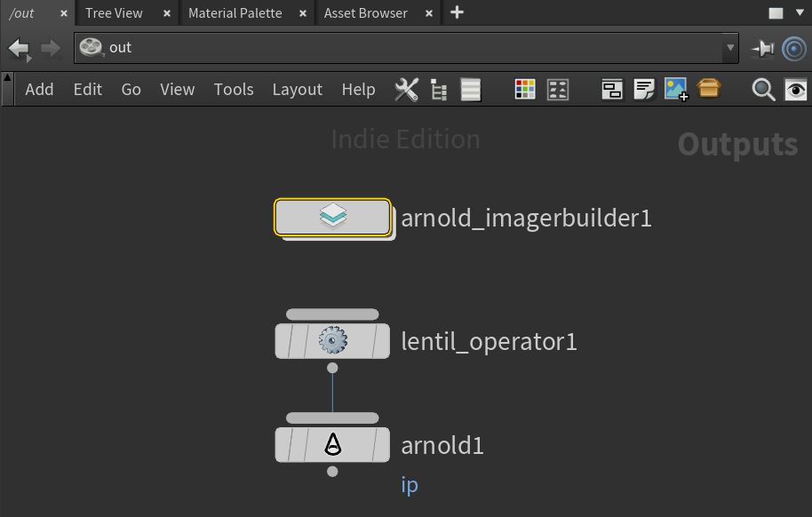Collapse the toolbar with the small triangle handle

[7, 77]
